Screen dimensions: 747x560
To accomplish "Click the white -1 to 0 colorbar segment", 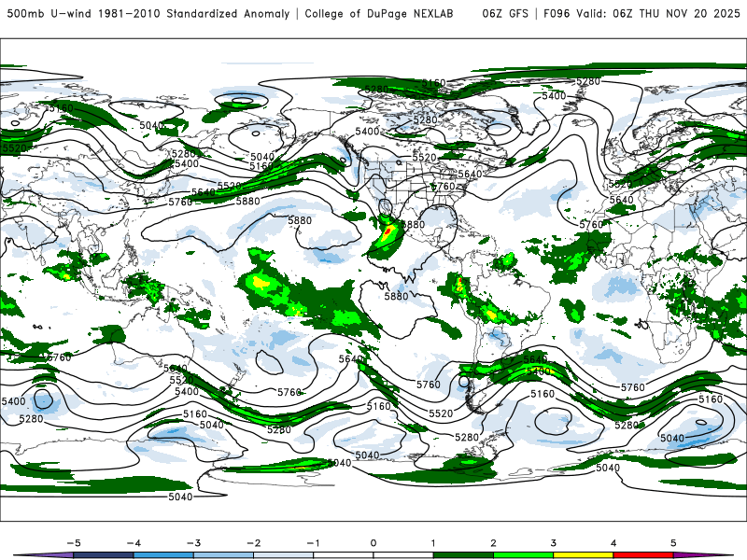I will [344, 555].
